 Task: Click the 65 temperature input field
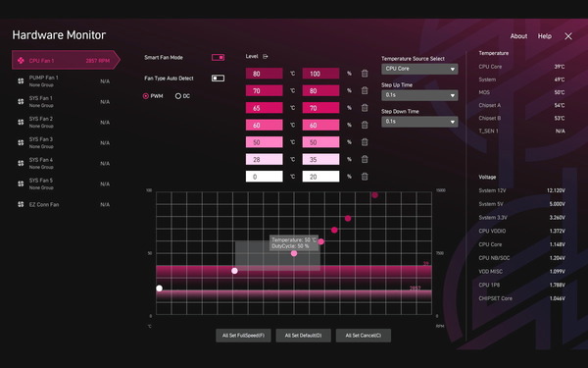(264, 108)
